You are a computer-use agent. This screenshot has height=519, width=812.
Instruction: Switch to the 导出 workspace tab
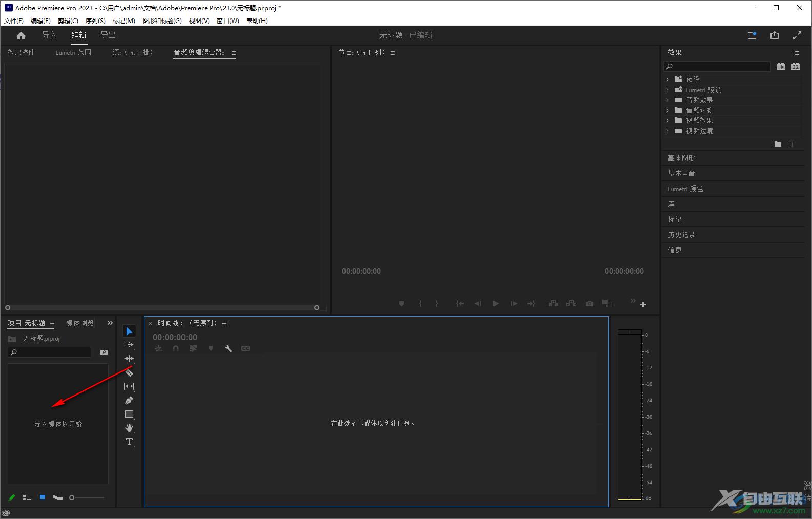pyautogui.click(x=108, y=35)
